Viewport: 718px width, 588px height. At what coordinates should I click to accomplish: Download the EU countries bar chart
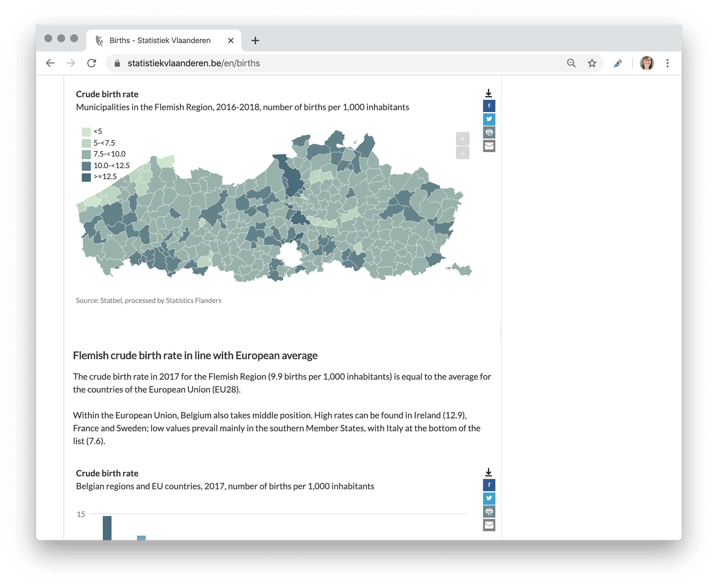pyautogui.click(x=489, y=472)
